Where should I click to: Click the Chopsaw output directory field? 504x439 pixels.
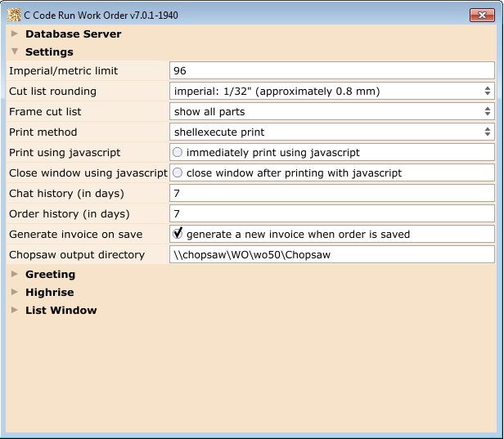click(331, 254)
